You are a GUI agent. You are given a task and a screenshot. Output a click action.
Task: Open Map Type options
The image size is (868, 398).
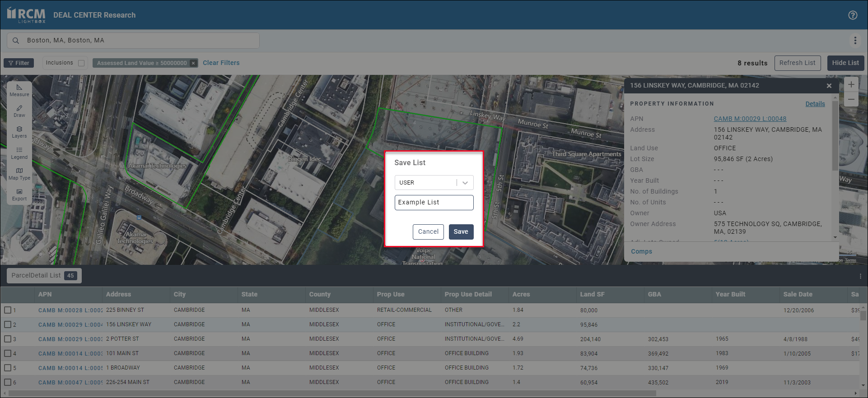point(19,174)
